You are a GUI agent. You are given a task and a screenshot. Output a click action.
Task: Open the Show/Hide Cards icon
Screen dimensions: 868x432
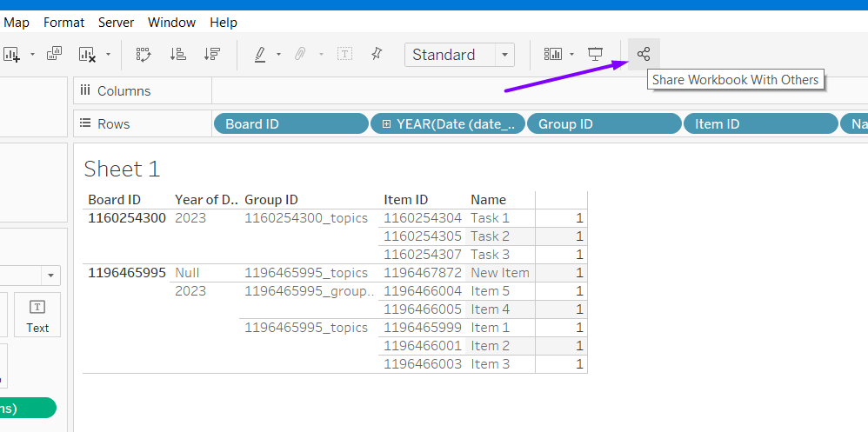(x=552, y=54)
